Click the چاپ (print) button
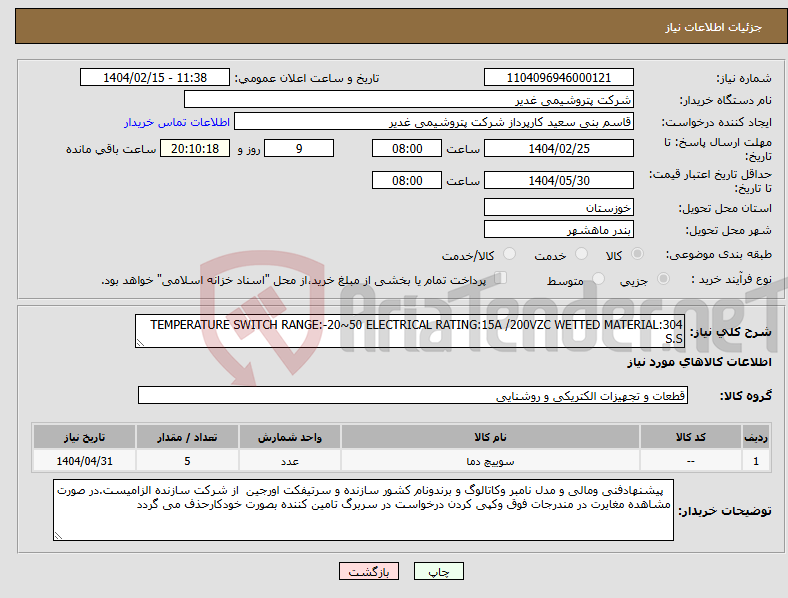Image resolution: width=788 pixels, height=598 pixels. (x=438, y=571)
